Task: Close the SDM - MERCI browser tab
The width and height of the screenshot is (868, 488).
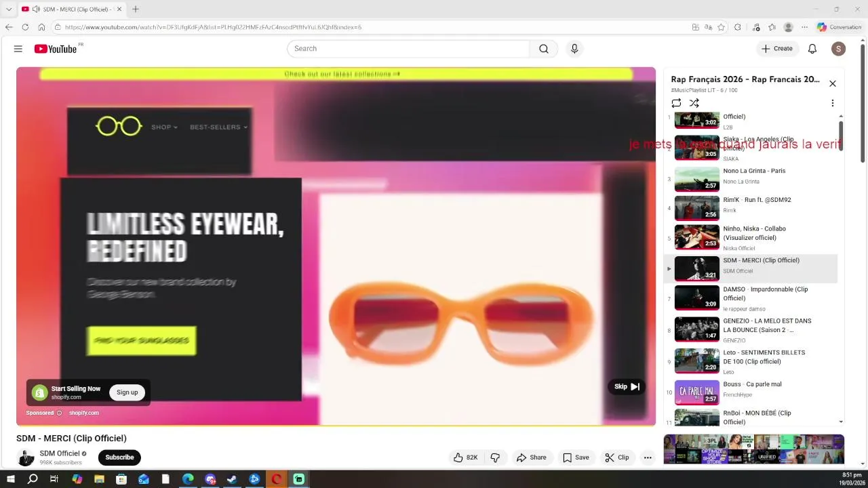Action: (x=119, y=9)
